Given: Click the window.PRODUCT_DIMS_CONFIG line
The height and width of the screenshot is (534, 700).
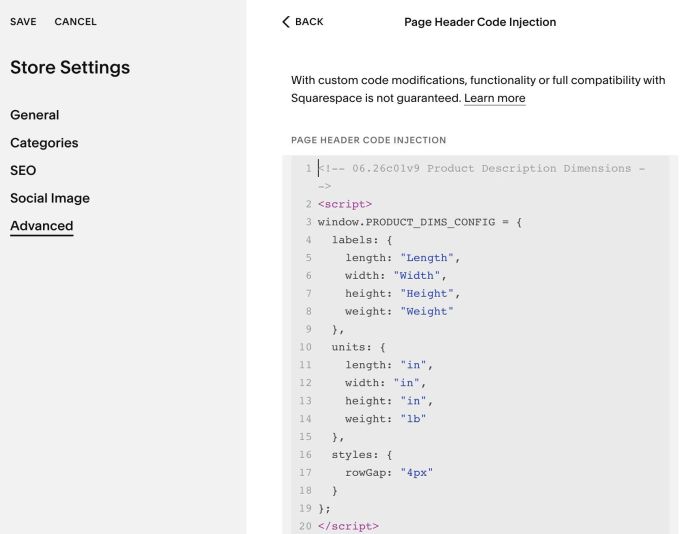Looking at the screenshot, I should pyautogui.click(x=420, y=222).
